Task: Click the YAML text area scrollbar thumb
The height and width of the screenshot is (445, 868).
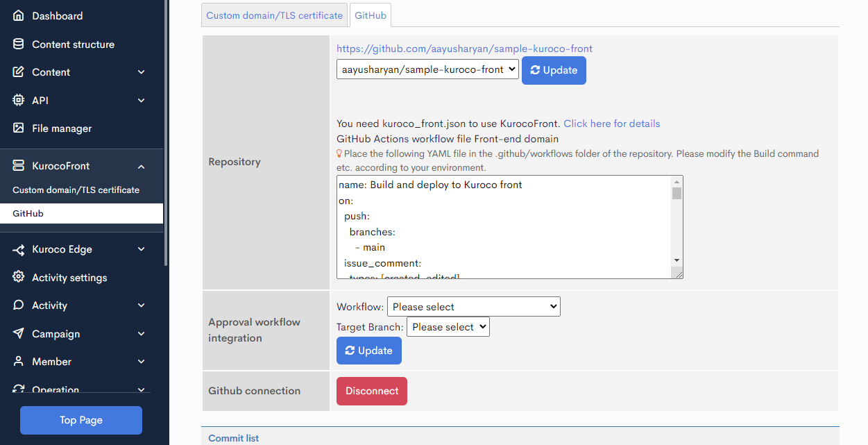Action: tap(677, 194)
